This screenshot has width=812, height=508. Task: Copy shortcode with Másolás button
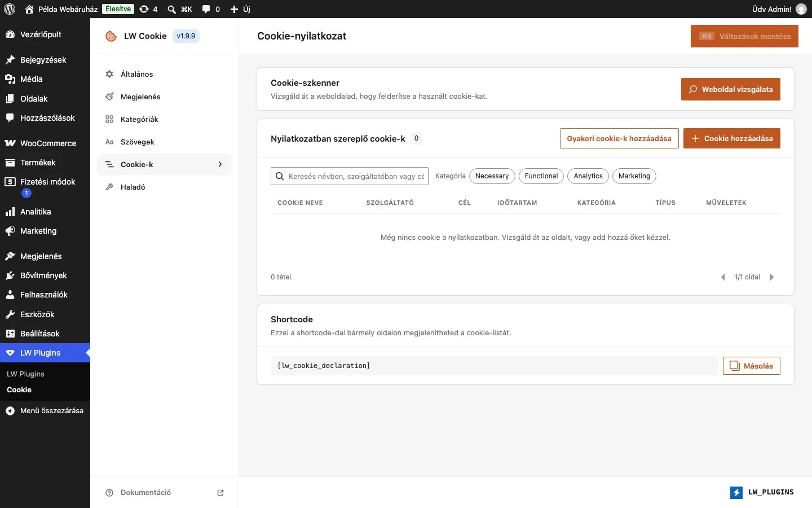[752, 366]
